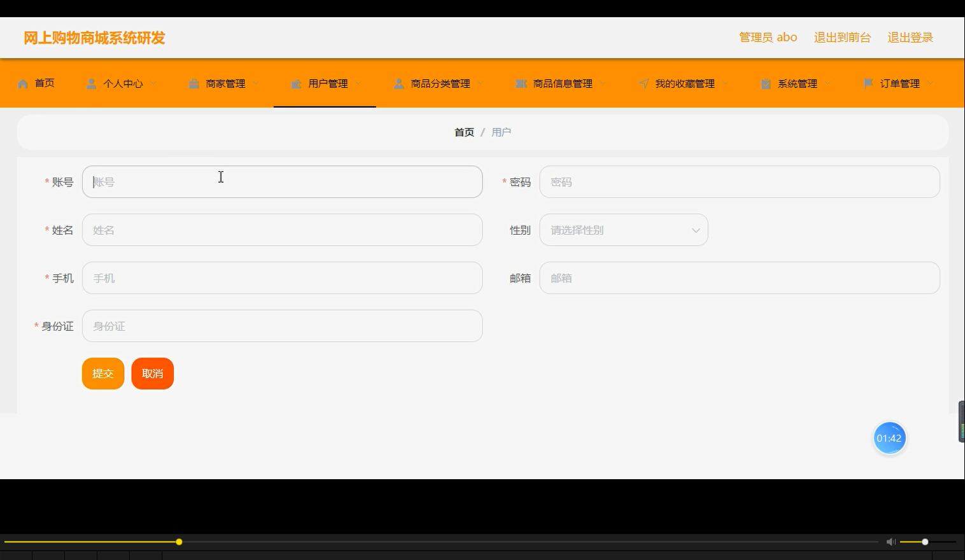Click the briefcase icon beside 商家管理
This screenshot has height=560, width=965.
tap(194, 83)
